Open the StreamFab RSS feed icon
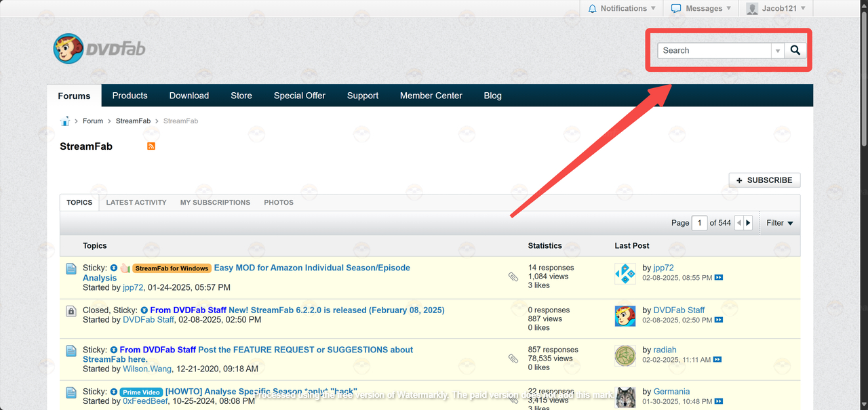Image resolution: width=868 pixels, height=410 pixels. pyautogui.click(x=151, y=146)
